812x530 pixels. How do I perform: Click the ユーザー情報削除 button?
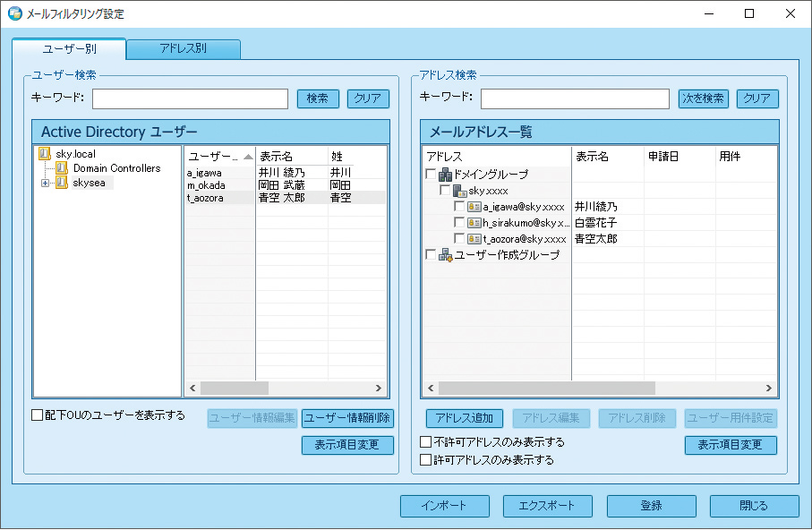click(x=347, y=418)
